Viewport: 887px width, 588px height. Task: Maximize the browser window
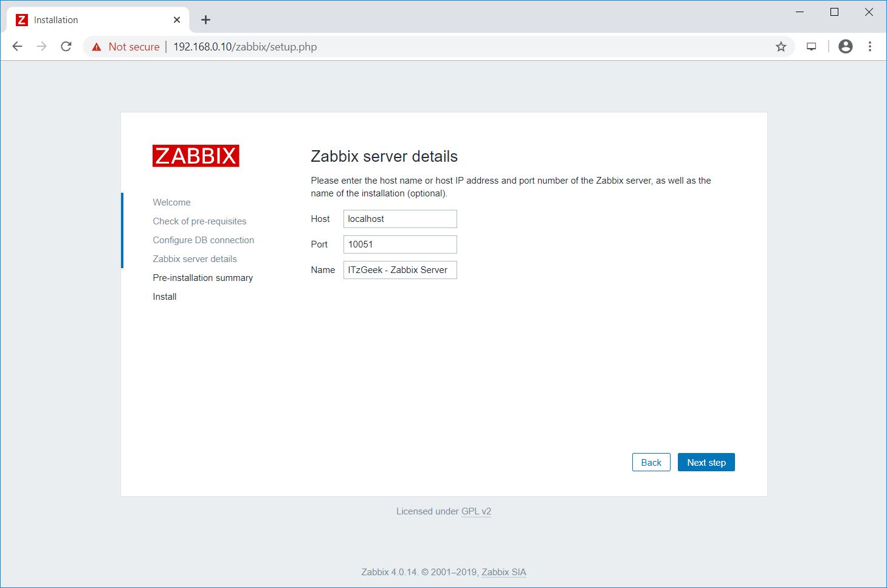click(835, 12)
